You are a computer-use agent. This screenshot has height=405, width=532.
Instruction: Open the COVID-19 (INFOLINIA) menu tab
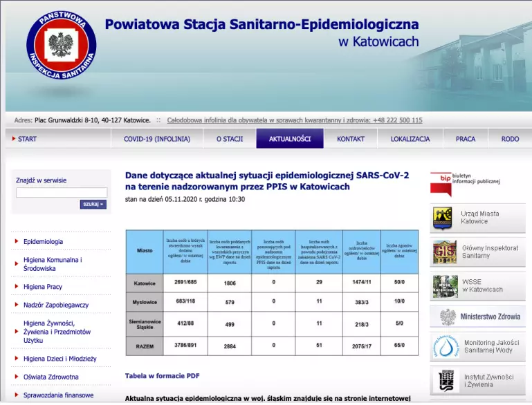(157, 139)
